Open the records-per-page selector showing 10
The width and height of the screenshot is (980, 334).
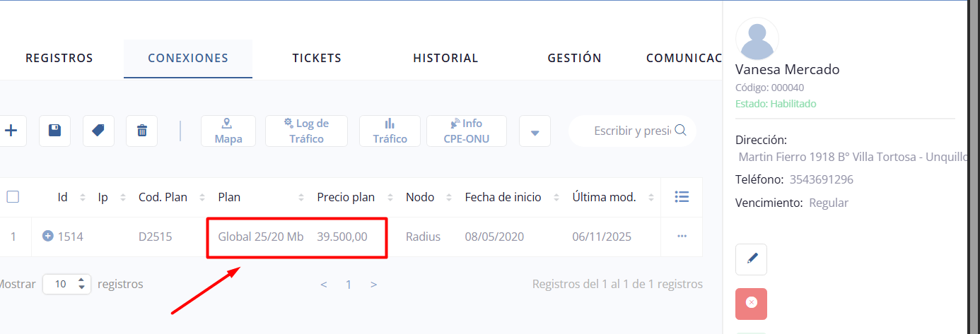pos(66,284)
